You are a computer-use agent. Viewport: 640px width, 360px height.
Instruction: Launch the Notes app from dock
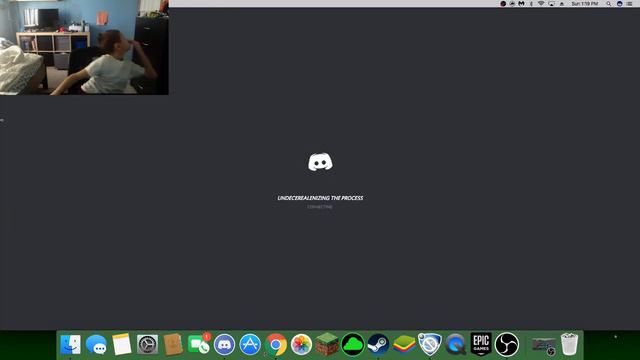(x=122, y=344)
